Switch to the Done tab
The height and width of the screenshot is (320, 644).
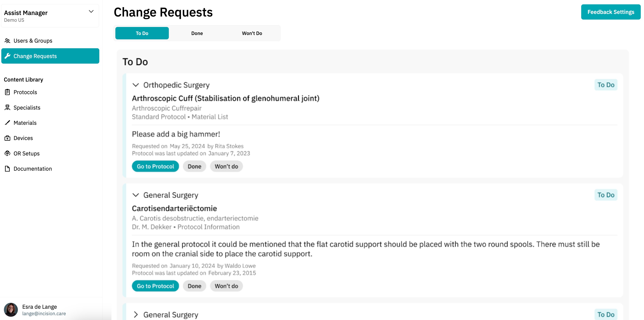197,33
